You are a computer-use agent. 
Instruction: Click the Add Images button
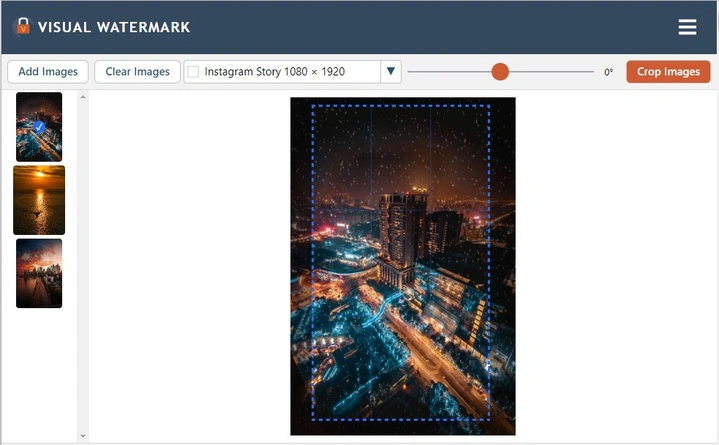[x=48, y=72]
